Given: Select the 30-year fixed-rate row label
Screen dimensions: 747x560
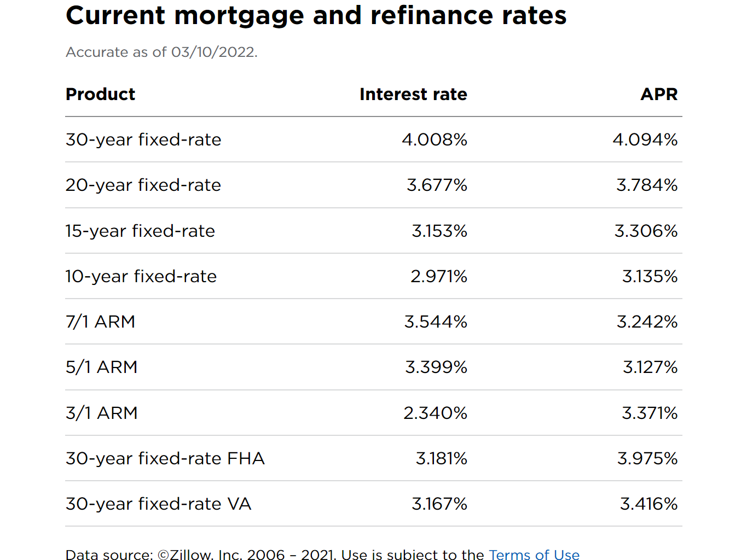Looking at the screenshot, I should point(143,139).
